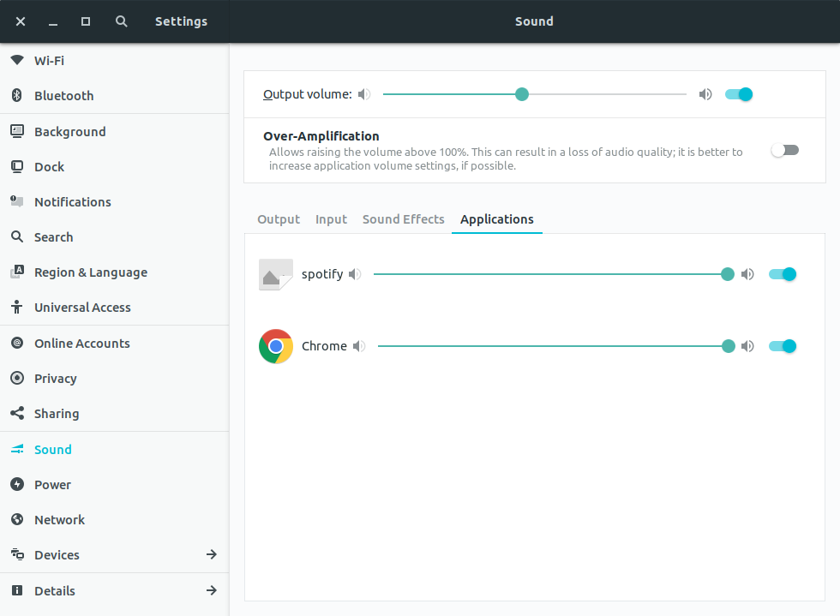Click the Dock label in the sidebar
Image resolution: width=840 pixels, height=616 pixels.
point(50,167)
